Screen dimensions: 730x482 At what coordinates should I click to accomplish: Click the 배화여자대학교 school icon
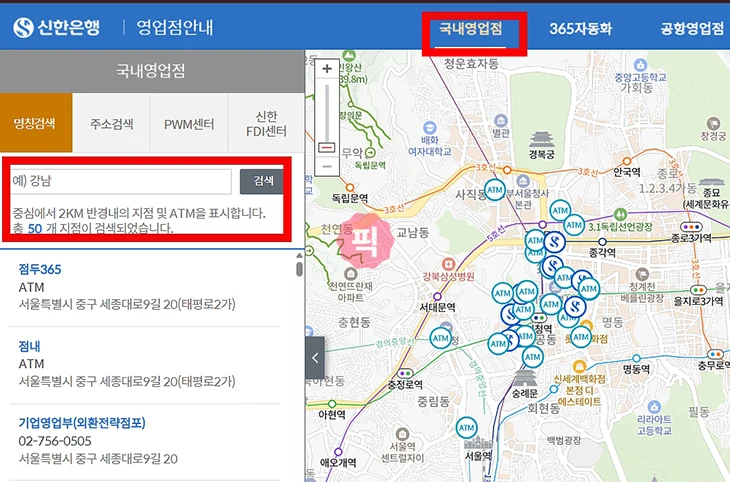click(429, 128)
